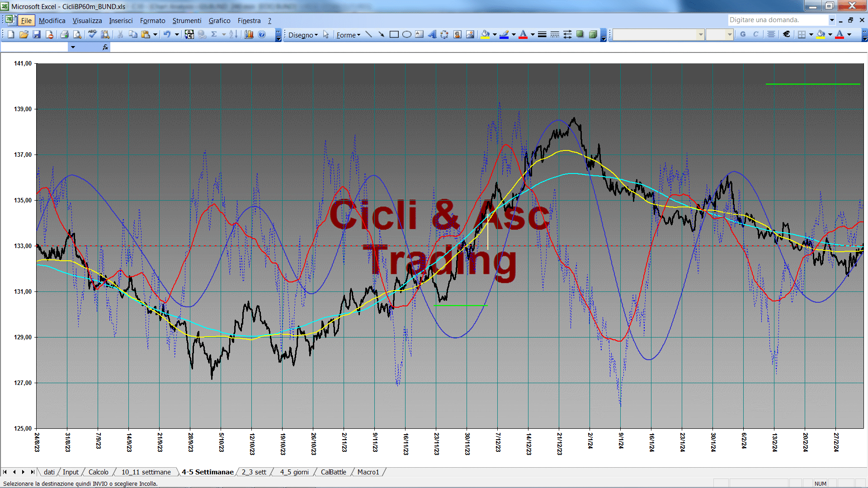Open the Font name combo box
Viewport: 868px width, 488px height.
[x=658, y=34]
